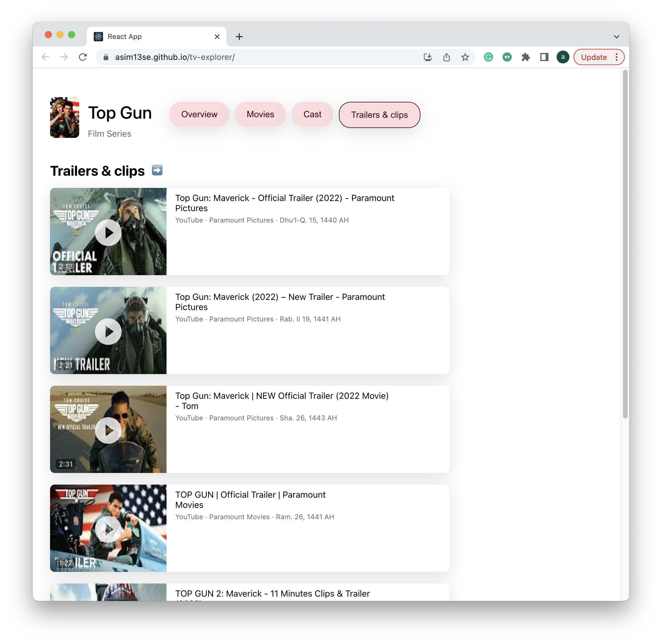
Task: Select the Movies pill button
Action: (x=260, y=114)
